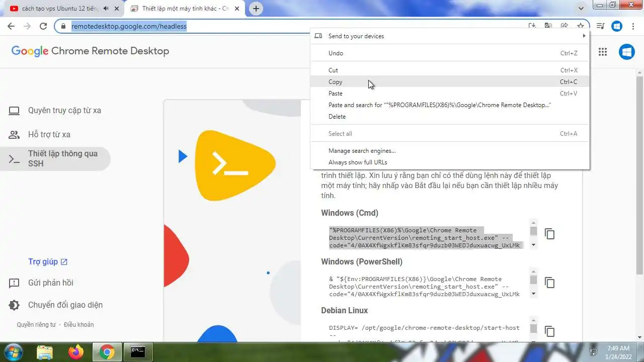This screenshot has height=362, width=644.
Task: Open the Google account avatar on page
Action: tap(626, 52)
